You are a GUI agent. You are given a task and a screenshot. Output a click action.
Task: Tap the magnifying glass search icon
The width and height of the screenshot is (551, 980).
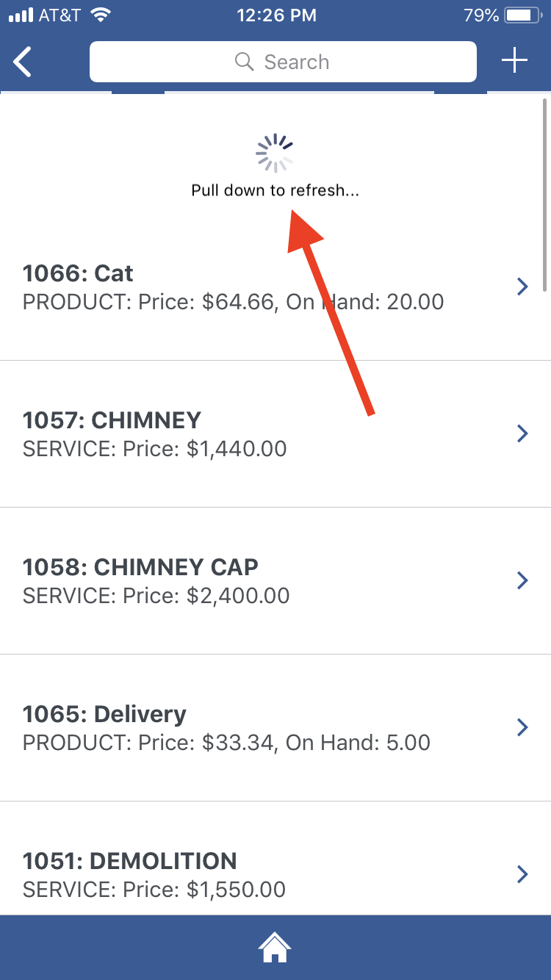click(244, 62)
